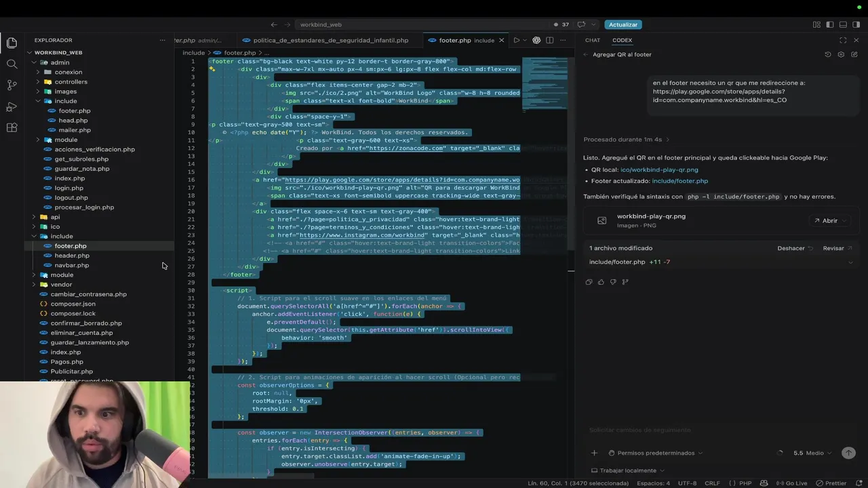Maximize the Codex panel

(x=843, y=40)
